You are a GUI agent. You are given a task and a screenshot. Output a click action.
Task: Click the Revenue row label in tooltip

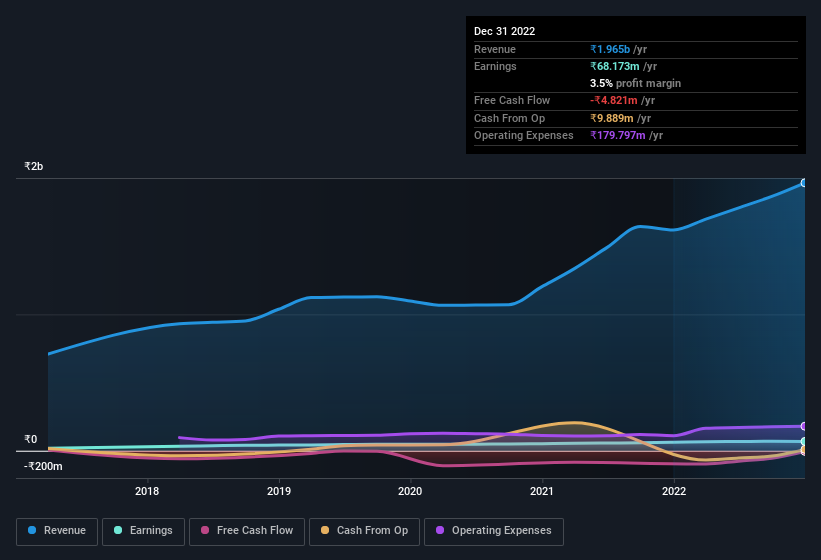[495, 49]
